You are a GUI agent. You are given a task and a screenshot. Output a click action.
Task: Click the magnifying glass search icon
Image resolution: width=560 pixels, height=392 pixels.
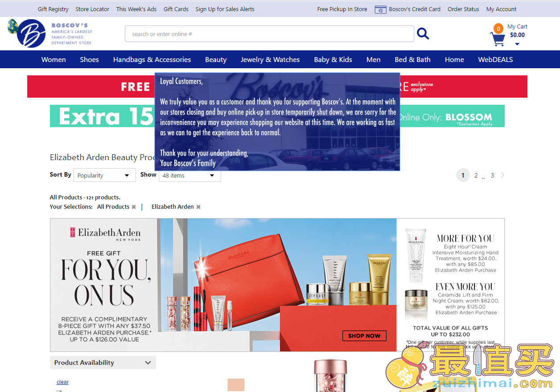423,33
